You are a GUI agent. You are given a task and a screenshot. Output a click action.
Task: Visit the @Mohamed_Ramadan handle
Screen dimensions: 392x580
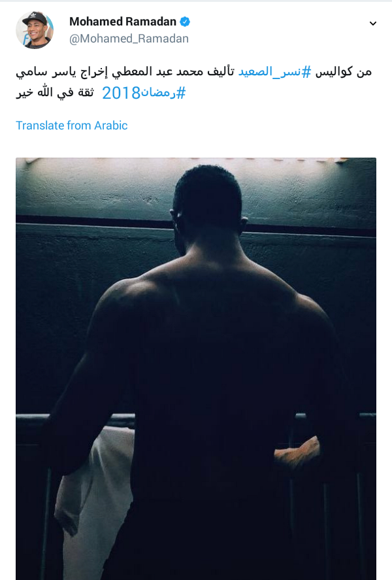(x=129, y=39)
